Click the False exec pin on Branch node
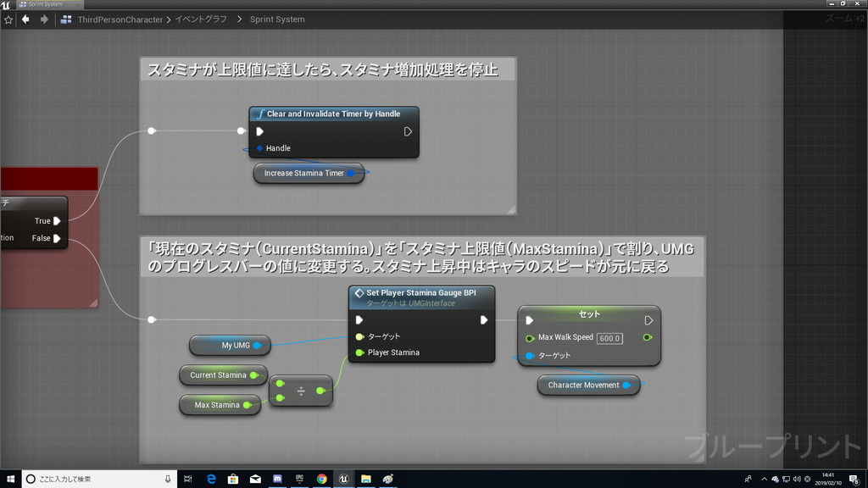The width and height of the screenshot is (868, 488). (57, 238)
